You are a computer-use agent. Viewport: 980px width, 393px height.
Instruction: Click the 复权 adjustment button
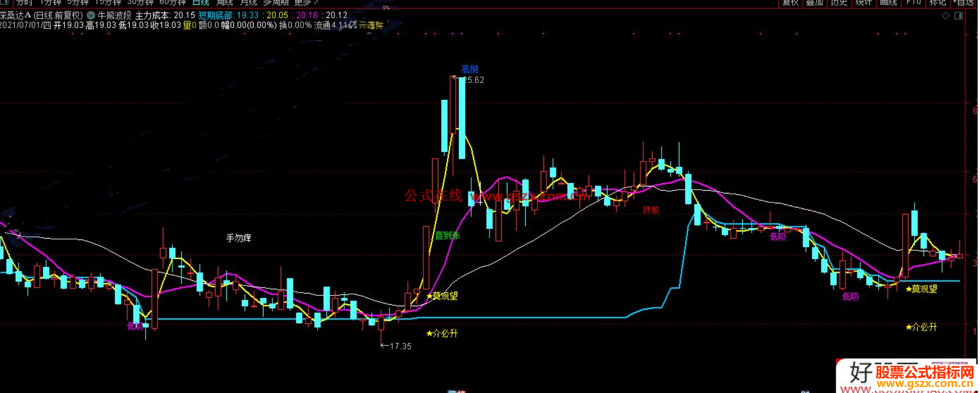click(790, 2)
